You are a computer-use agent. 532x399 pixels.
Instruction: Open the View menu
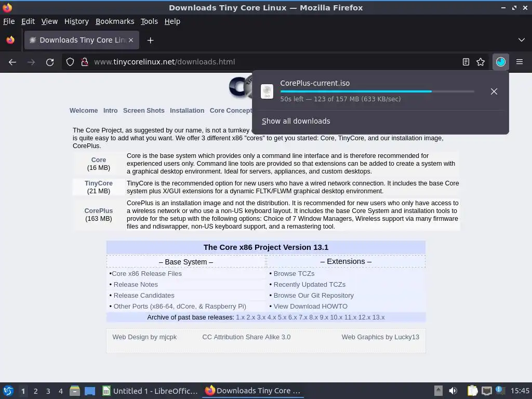(49, 21)
